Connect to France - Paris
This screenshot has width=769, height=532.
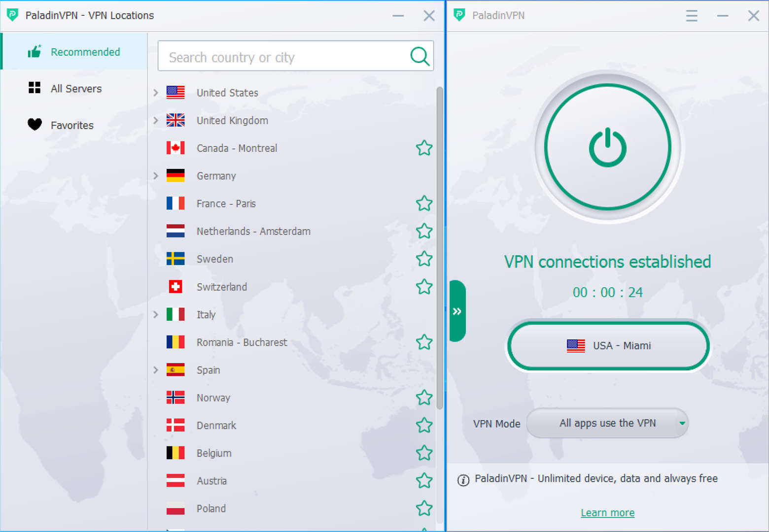click(x=226, y=203)
